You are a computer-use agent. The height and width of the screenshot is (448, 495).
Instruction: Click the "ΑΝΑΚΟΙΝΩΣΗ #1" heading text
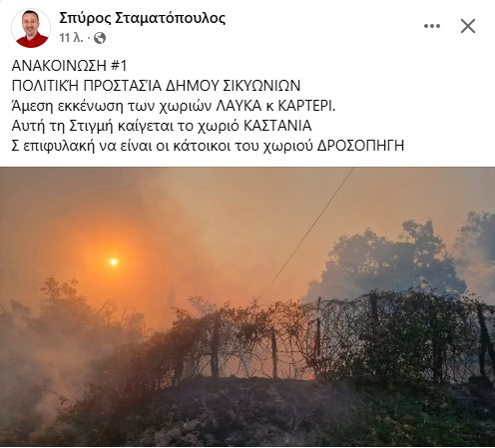[69, 66]
